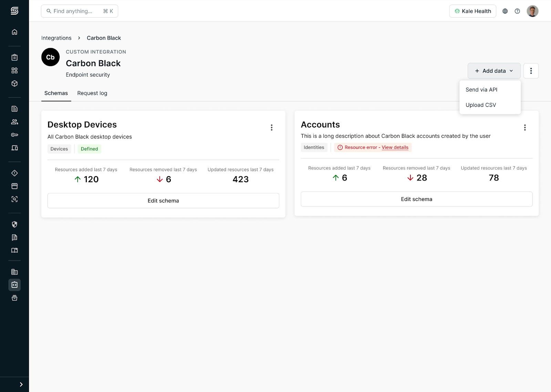Open the archive stack icon in sidebar
Viewport: 551px width, 392px height.
pyautogui.click(x=14, y=298)
